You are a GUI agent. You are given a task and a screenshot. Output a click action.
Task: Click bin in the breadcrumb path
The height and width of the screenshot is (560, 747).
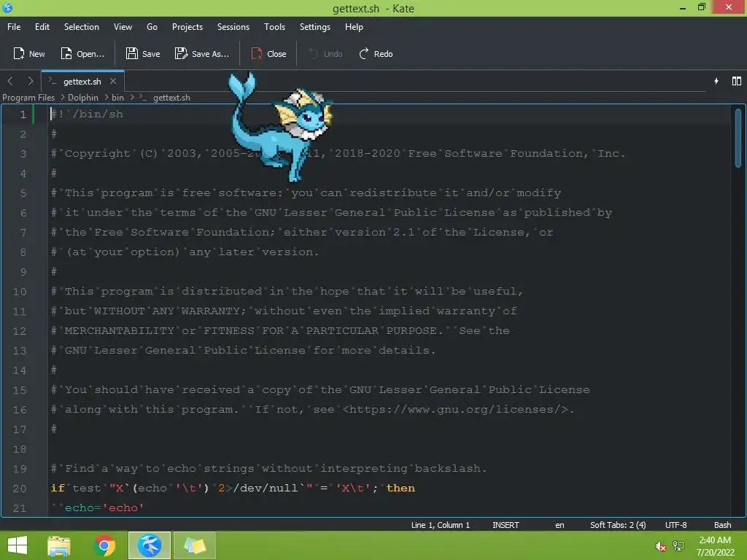coord(117,98)
